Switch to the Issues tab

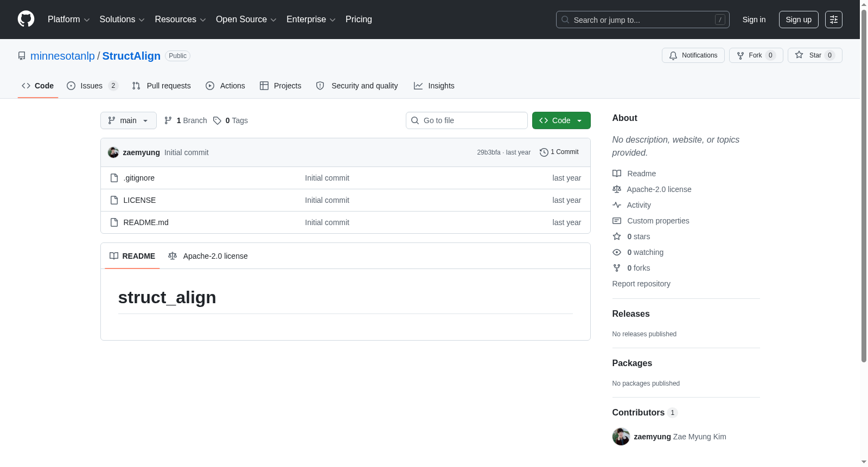click(x=92, y=86)
